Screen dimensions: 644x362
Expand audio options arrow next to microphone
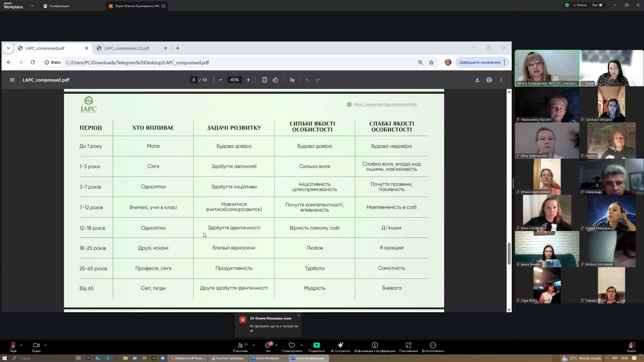tap(21, 345)
